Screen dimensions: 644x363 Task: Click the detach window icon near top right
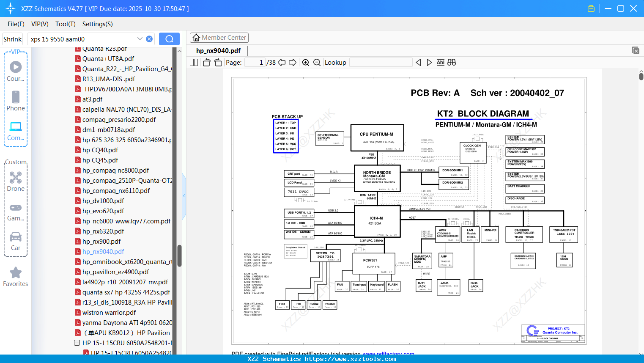pyautogui.click(x=636, y=50)
